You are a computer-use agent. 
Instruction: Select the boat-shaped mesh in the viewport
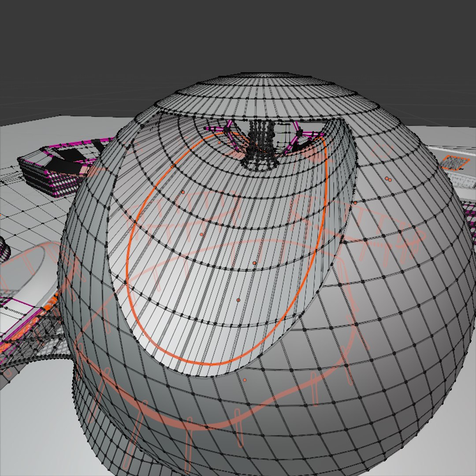[x=65, y=167]
